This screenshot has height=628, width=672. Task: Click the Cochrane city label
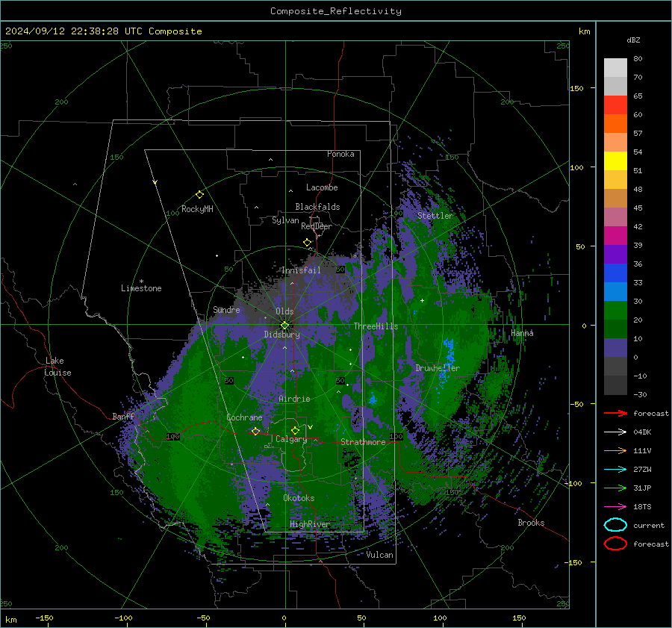coord(244,417)
